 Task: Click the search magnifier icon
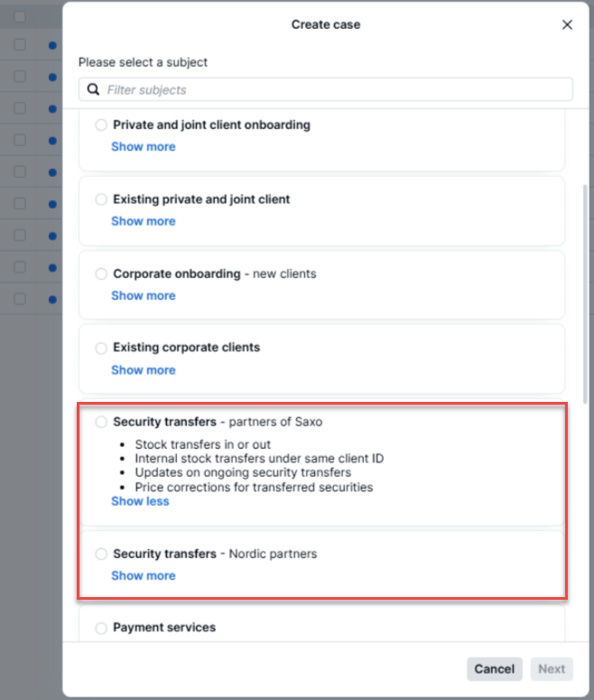click(x=94, y=90)
